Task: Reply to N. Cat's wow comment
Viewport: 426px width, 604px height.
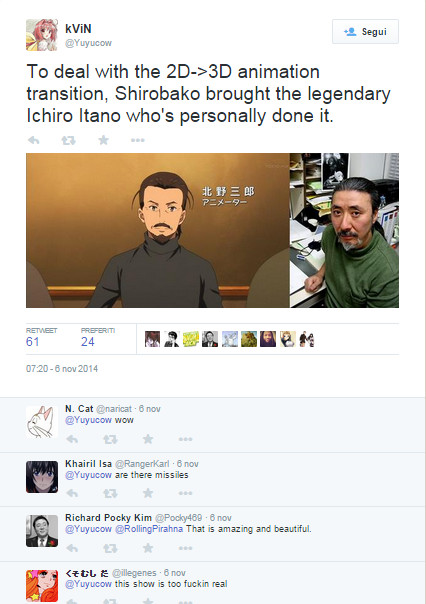Action: (72, 439)
